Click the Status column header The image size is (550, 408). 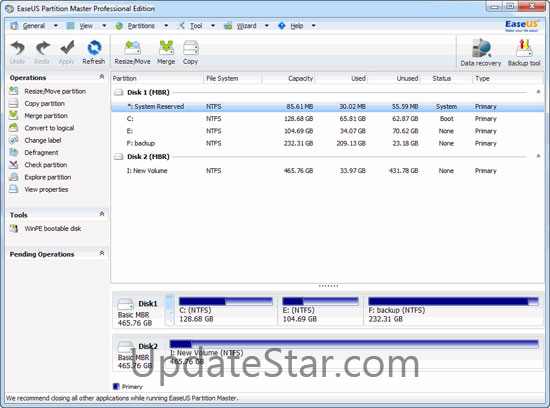pyautogui.click(x=446, y=79)
